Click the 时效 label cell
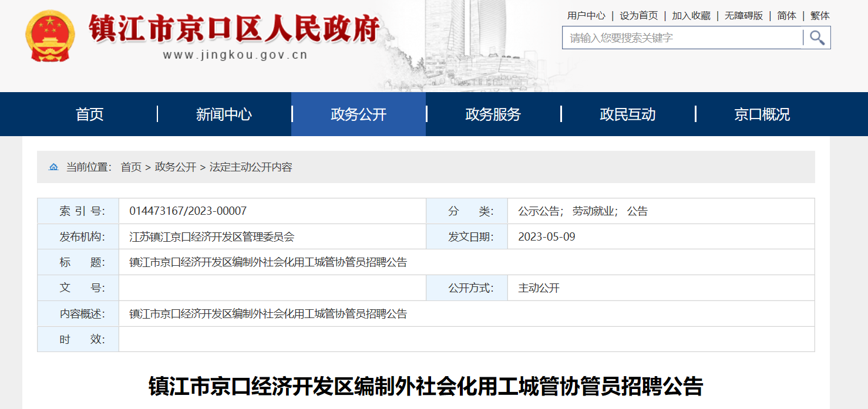This screenshot has height=409, width=868. tap(78, 339)
